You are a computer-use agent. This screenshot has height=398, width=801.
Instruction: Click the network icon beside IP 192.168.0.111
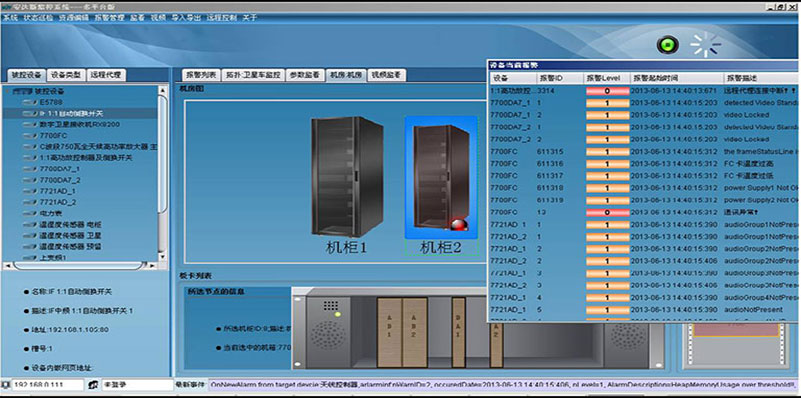point(5,384)
